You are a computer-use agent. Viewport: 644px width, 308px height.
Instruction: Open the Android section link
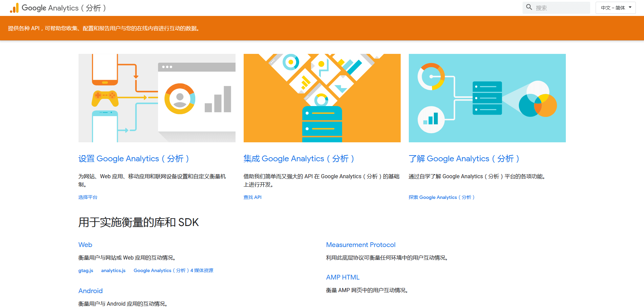[91, 291]
